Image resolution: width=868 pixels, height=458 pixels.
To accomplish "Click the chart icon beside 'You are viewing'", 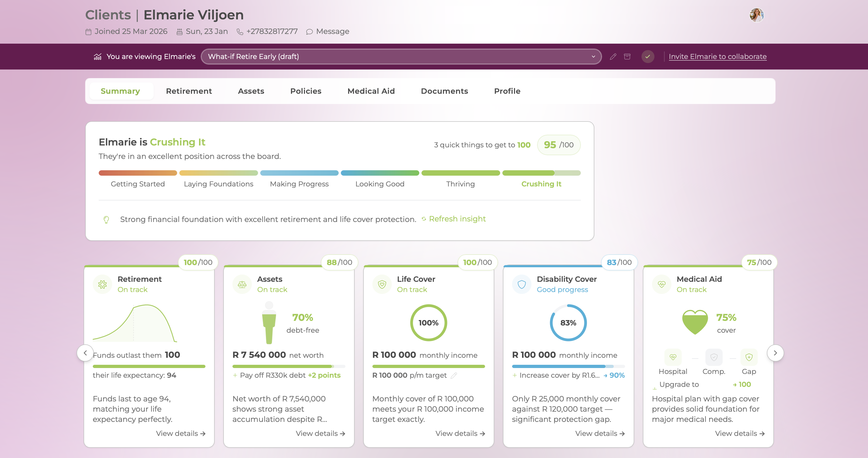I will (98, 57).
